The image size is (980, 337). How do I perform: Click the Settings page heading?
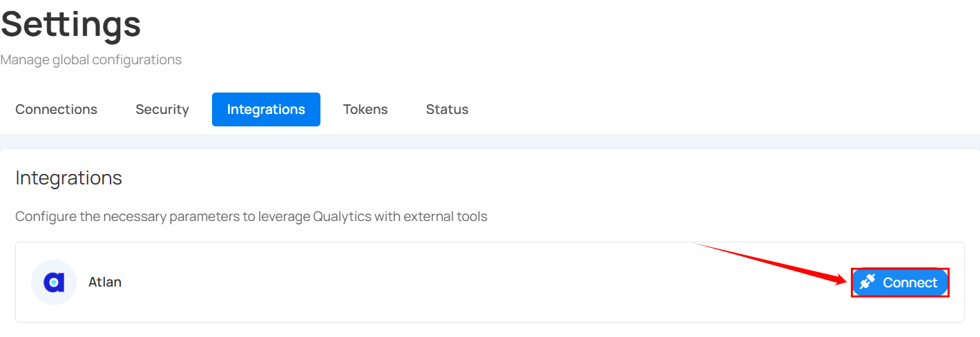coord(70,24)
